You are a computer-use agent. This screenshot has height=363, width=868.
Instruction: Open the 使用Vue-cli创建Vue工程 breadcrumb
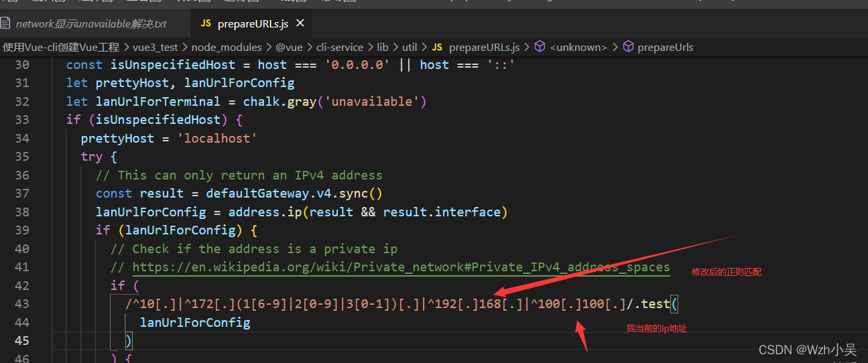pos(61,48)
